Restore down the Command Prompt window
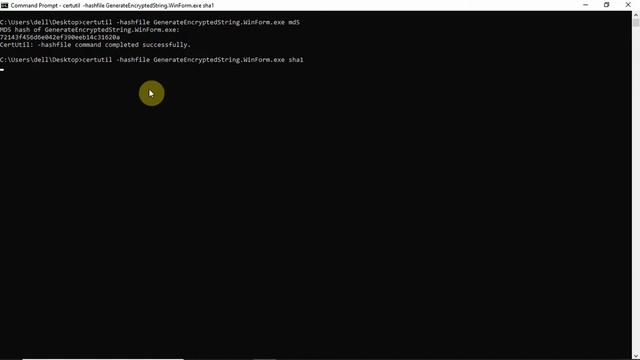The height and width of the screenshot is (360, 640). pyautogui.click(x=607, y=5)
